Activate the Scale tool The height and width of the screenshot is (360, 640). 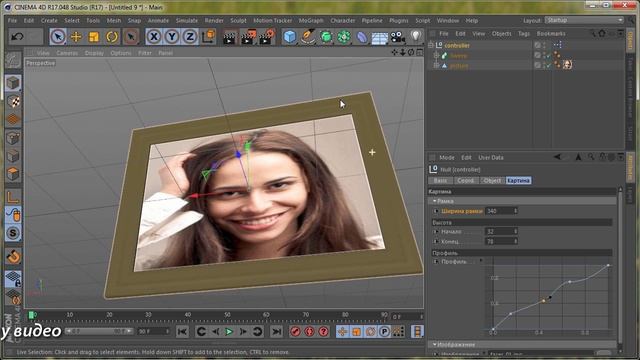coord(94,37)
